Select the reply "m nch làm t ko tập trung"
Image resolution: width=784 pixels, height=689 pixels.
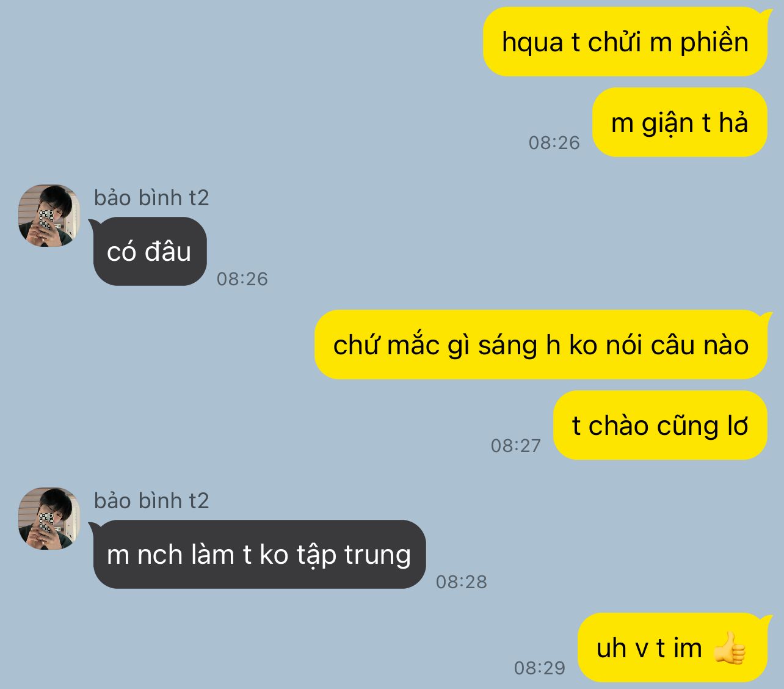pos(259,555)
